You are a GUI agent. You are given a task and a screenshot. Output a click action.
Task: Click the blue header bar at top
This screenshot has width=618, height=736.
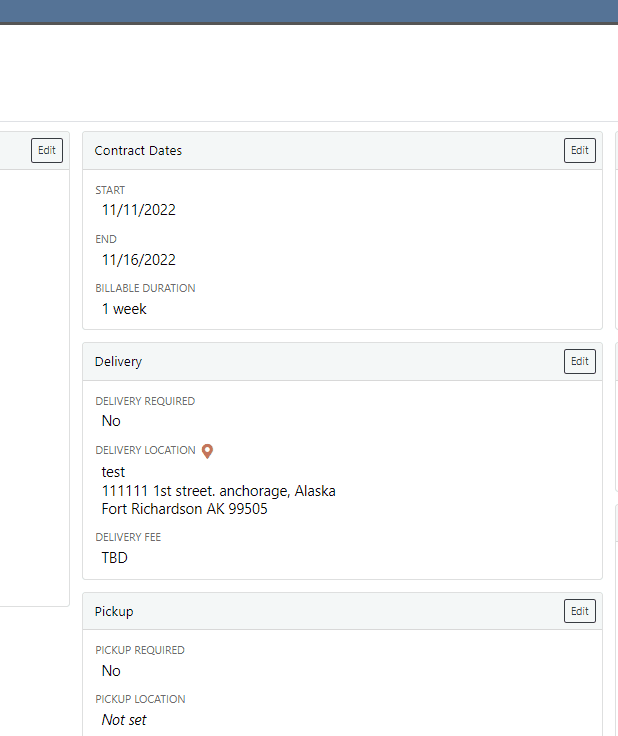click(309, 11)
